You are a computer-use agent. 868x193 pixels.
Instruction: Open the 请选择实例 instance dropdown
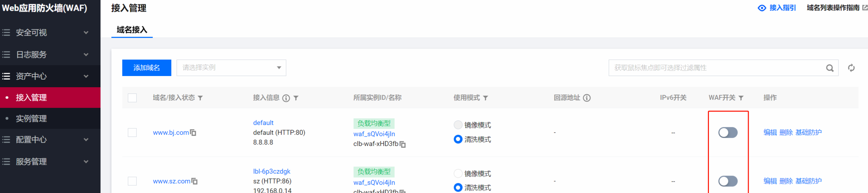pos(231,68)
